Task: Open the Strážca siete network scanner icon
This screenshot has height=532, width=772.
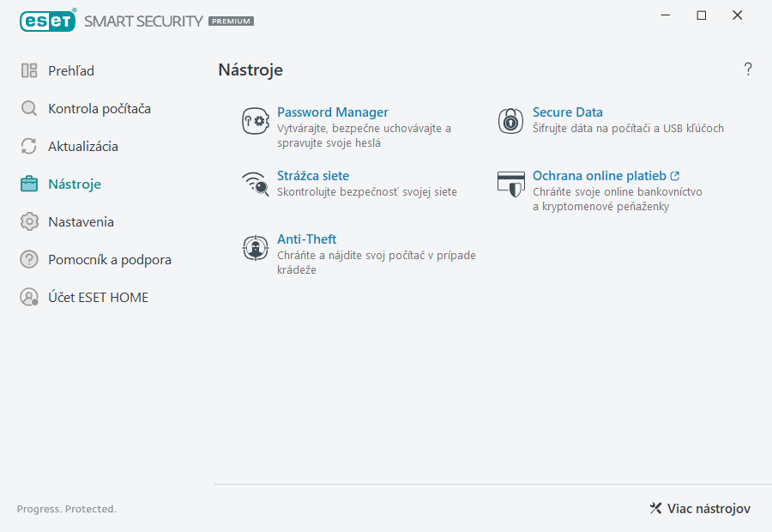Action: [x=255, y=184]
